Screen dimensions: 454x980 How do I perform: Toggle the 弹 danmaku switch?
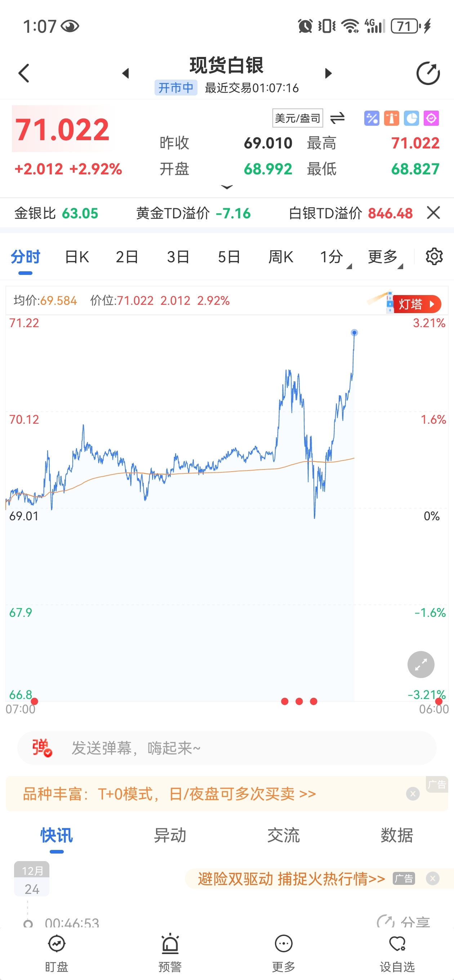[42, 748]
